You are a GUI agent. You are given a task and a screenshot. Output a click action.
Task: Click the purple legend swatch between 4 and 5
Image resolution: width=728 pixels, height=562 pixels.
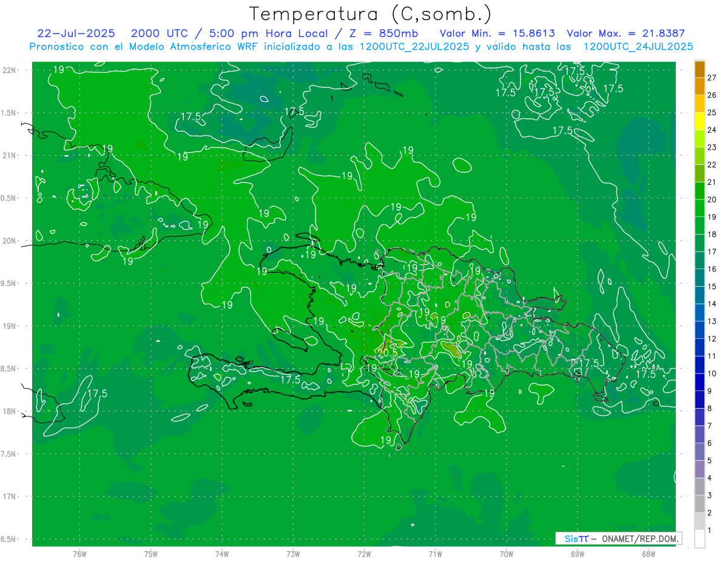click(x=699, y=470)
